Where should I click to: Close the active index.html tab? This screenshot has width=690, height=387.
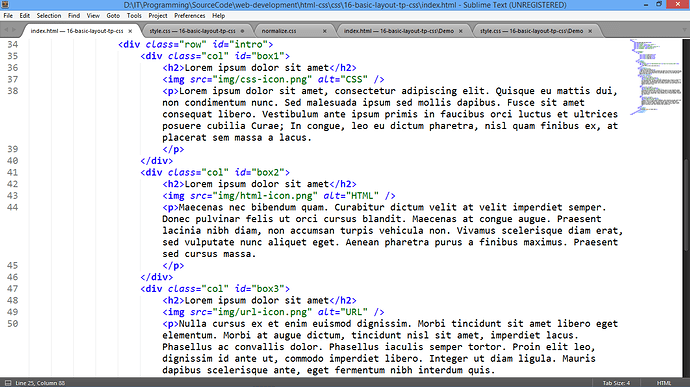[x=130, y=31]
